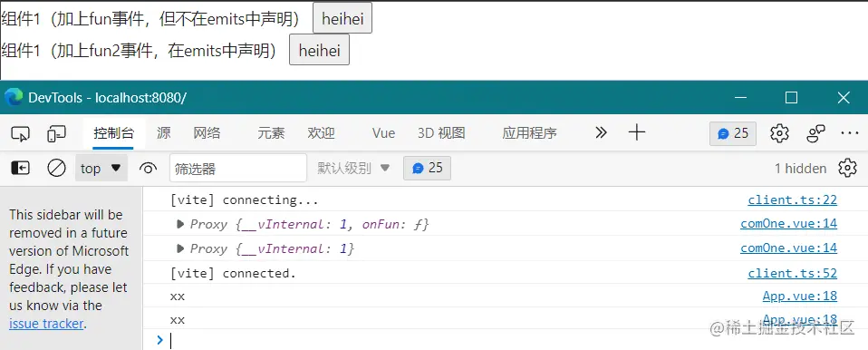Click the 25 issues badge in console toolbar
This screenshot has height=350, width=868.
pyautogui.click(x=428, y=168)
